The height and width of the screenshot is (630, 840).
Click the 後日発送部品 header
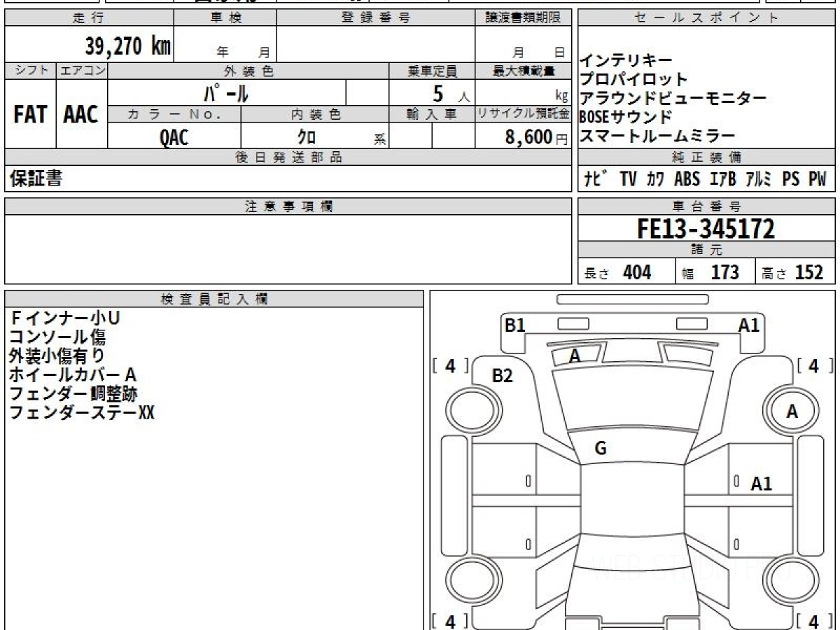pyautogui.click(x=288, y=157)
